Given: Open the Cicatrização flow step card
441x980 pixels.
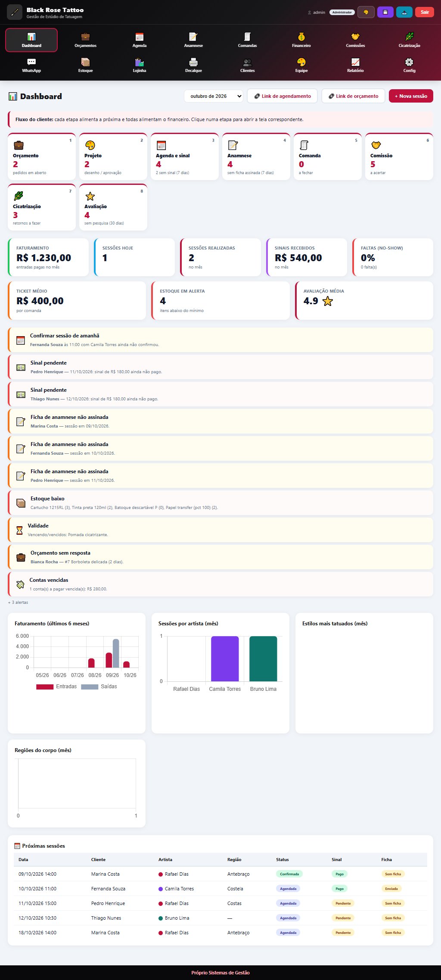Looking at the screenshot, I should click(x=42, y=207).
